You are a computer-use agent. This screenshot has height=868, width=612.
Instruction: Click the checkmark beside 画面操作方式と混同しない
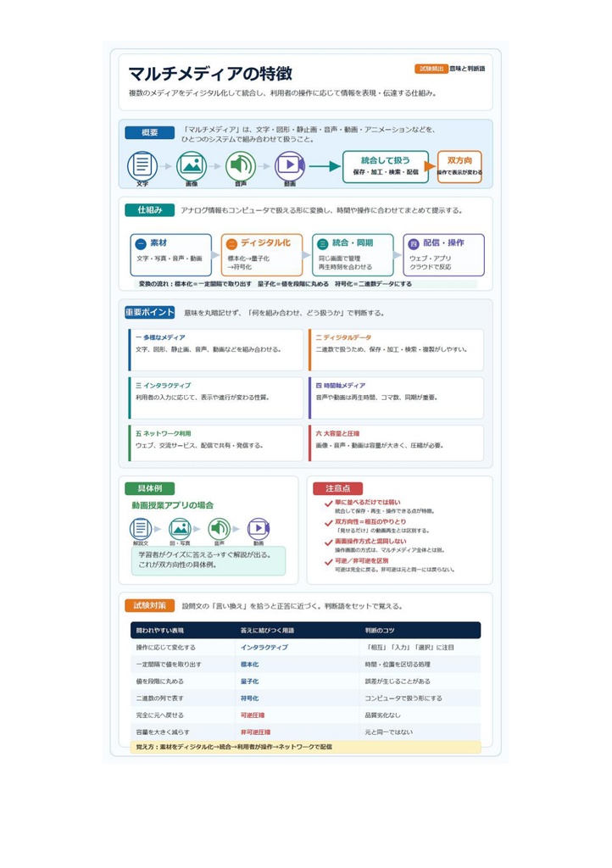tap(329, 542)
